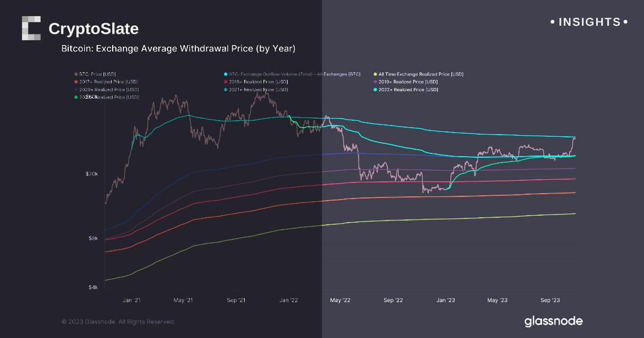Click the 2023 green legend color dot

pyautogui.click(x=75, y=97)
